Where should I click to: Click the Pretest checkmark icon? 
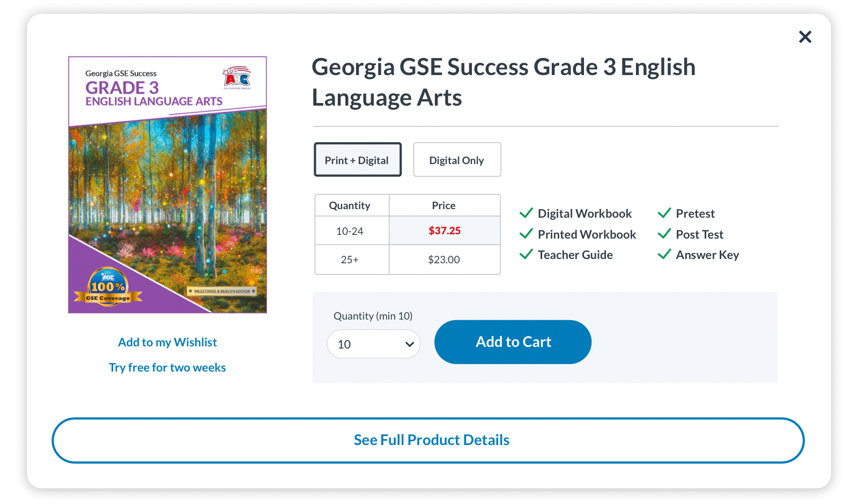pos(664,213)
